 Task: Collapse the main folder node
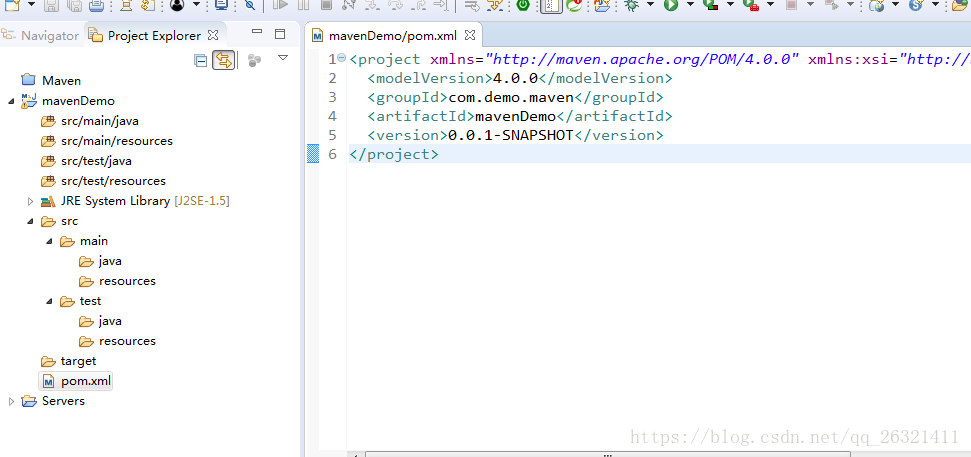click(x=50, y=241)
